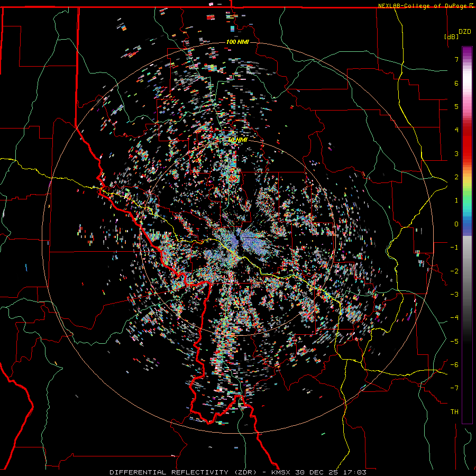Screen dimensions: 476x476
Task: Click the -7 value on color scale
Action: pyautogui.click(x=454, y=388)
